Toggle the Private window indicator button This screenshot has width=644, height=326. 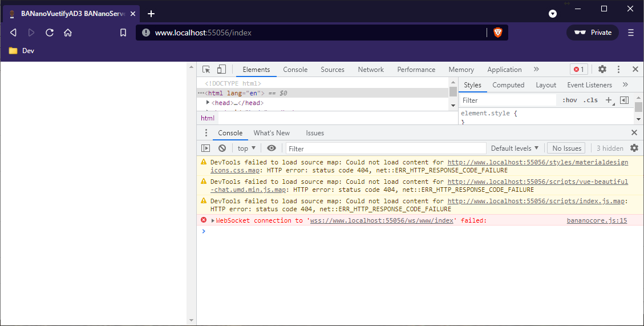(x=593, y=33)
